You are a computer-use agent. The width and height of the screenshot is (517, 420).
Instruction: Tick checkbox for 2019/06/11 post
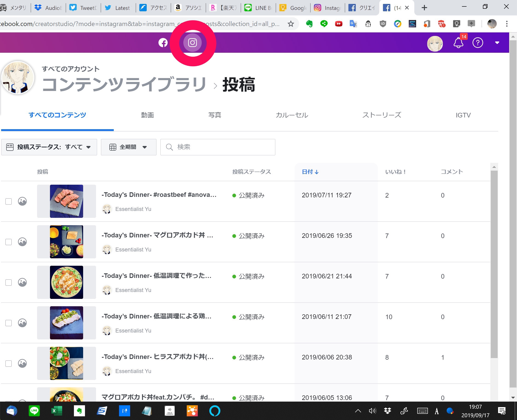(9, 323)
